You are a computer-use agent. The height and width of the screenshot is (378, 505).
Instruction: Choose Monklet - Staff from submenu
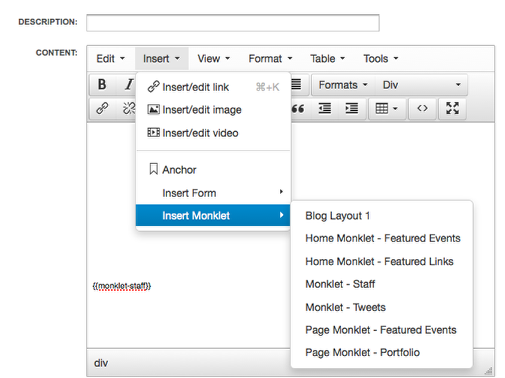click(x=340, y=284)
